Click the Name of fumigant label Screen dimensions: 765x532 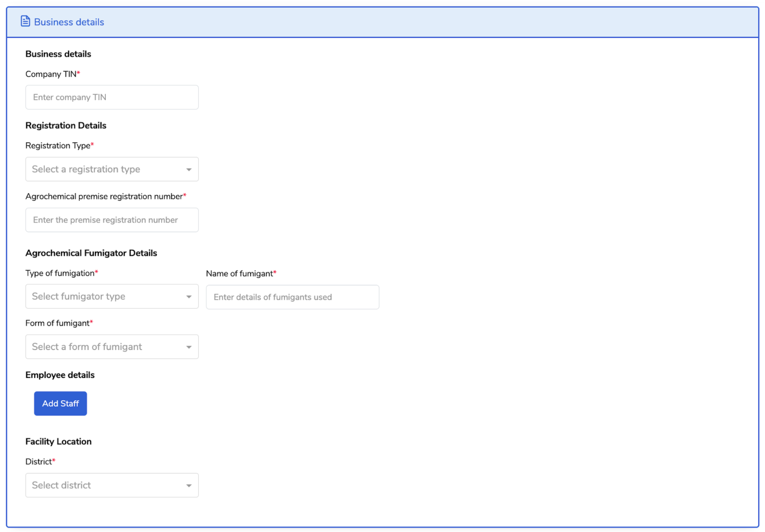(239, 274)
